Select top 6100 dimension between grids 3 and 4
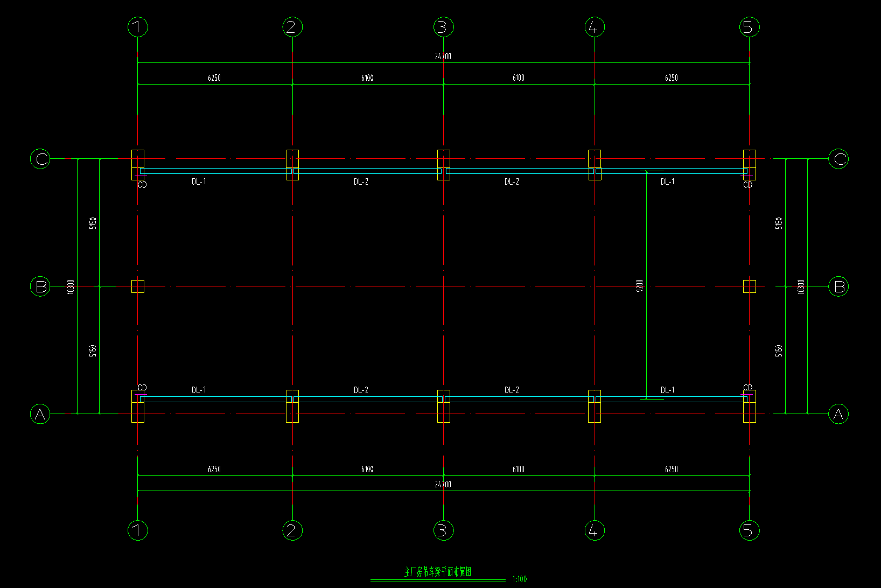This screenshot has width=881, height=588. [x=519, y=78]
